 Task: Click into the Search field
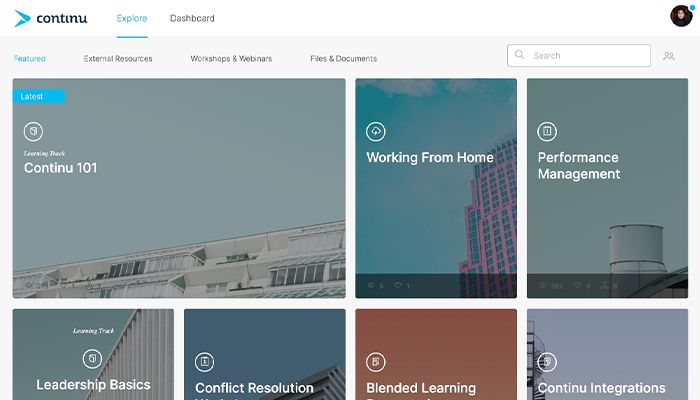click(579, 55)
